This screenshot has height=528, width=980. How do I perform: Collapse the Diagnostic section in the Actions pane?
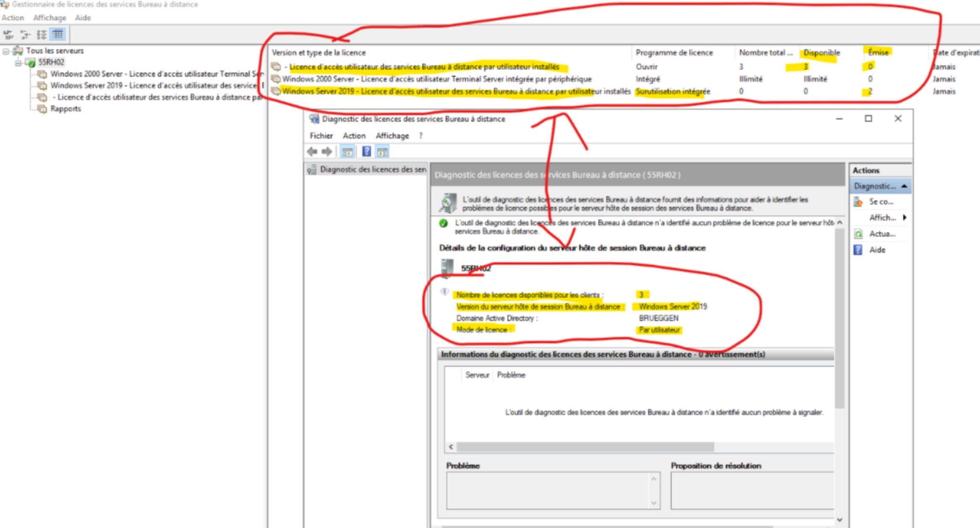point(904,186)
